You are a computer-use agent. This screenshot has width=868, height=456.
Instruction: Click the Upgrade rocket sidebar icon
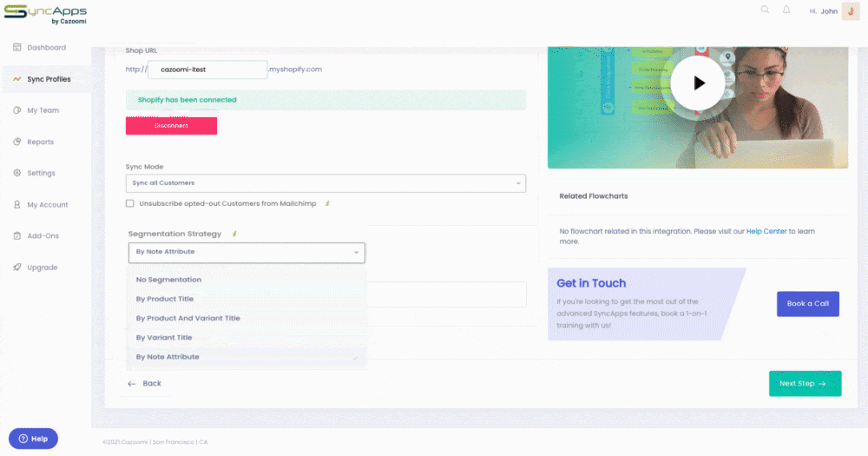point(17,267)
